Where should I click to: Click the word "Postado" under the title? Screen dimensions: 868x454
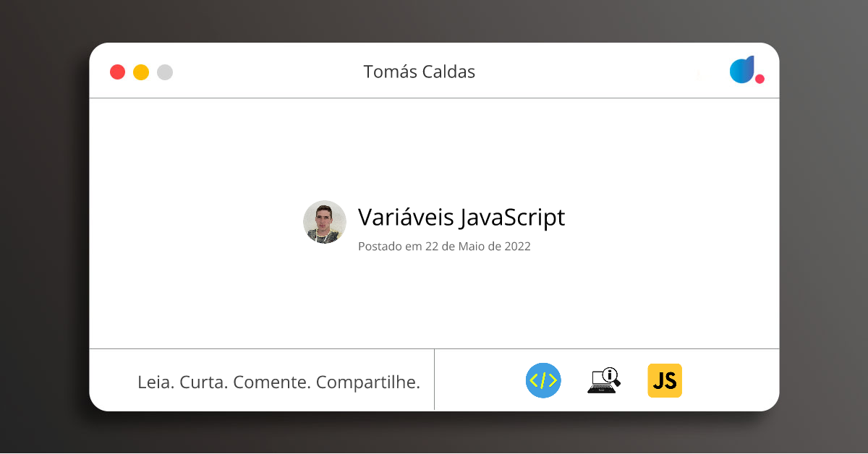pos(380,247)
